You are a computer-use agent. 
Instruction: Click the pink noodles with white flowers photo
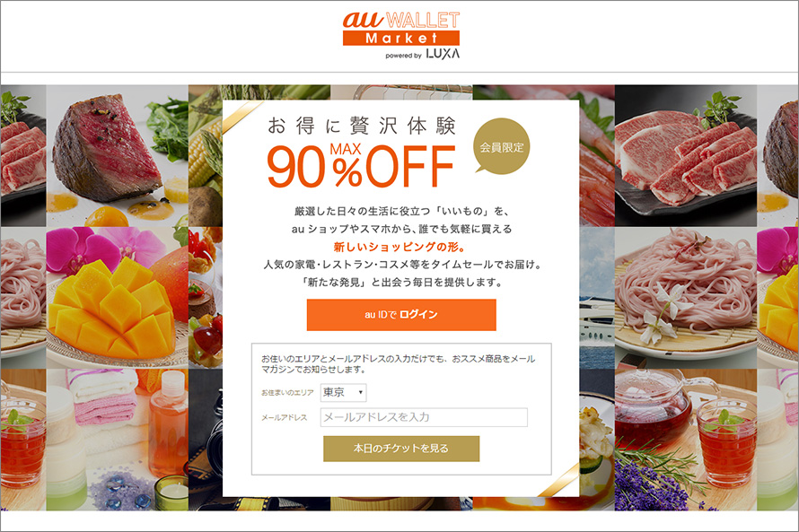[x=685, y=297]
